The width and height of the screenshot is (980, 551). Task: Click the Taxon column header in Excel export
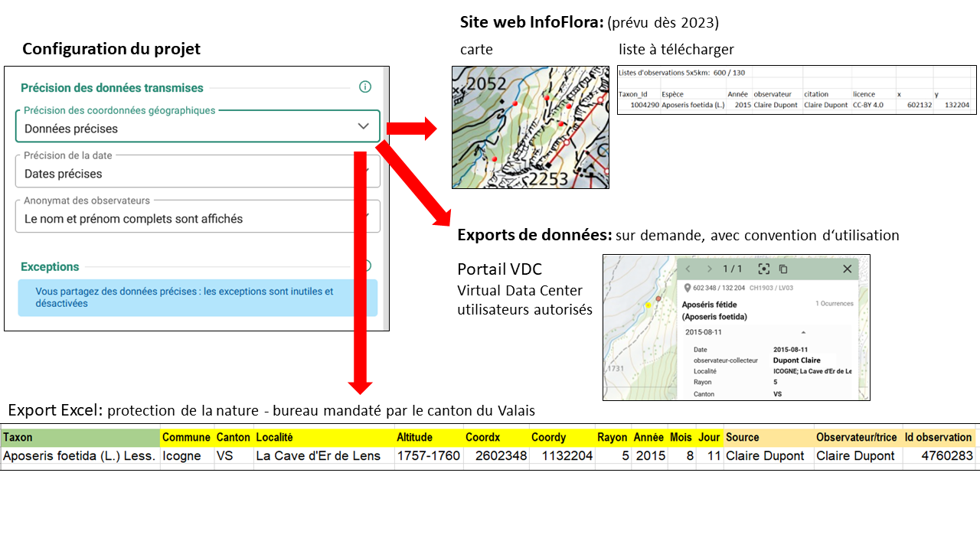click(x=80, y=438)
